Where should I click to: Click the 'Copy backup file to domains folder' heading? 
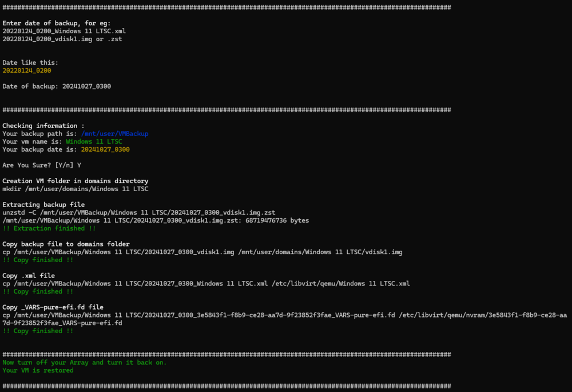tap(66, 244)
